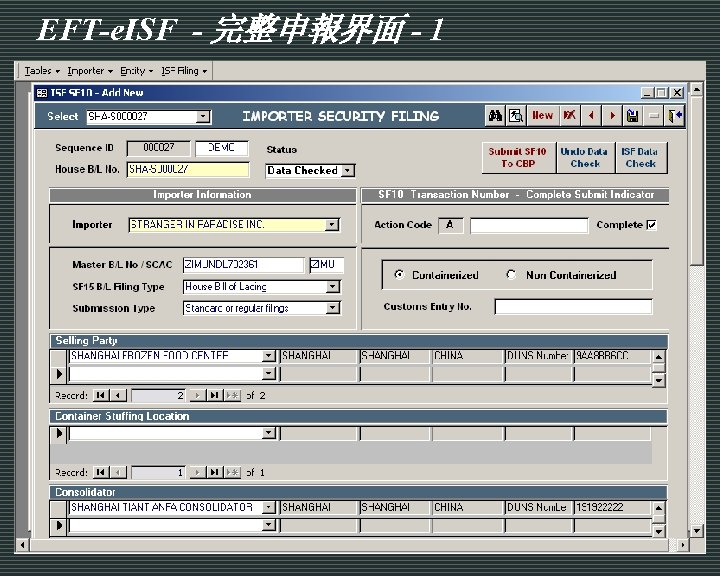Viewport: 720px width, 576px height.
Task: Expand the Container Stuffing Location dropdown
Action: pos(269,433)
